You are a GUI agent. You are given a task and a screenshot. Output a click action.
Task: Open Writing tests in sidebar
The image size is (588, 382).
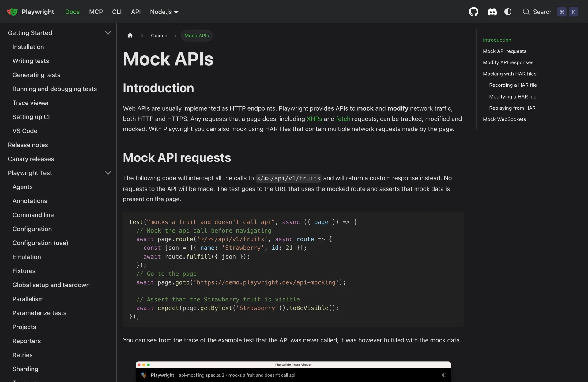[31, 61]
